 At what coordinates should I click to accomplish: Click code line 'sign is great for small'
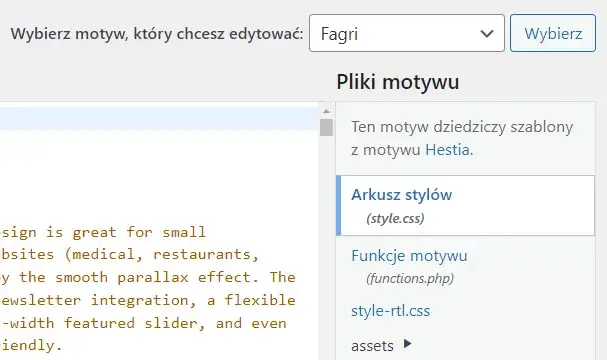pyautogui.click(x=103, y=232)
